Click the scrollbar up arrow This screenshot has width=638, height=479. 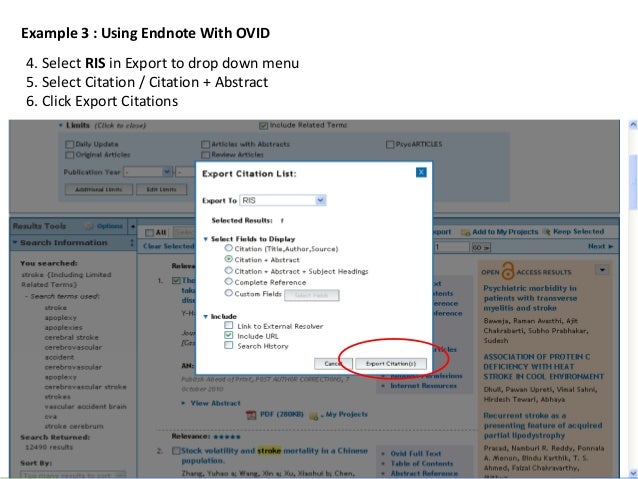point(633,125)
